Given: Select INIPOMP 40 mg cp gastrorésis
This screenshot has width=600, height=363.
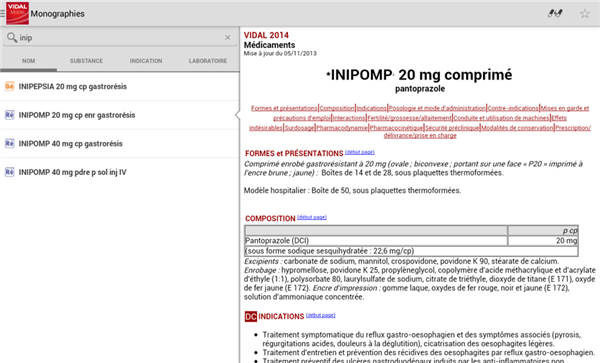Looking at the screenshot, I should tap(120, 143).
